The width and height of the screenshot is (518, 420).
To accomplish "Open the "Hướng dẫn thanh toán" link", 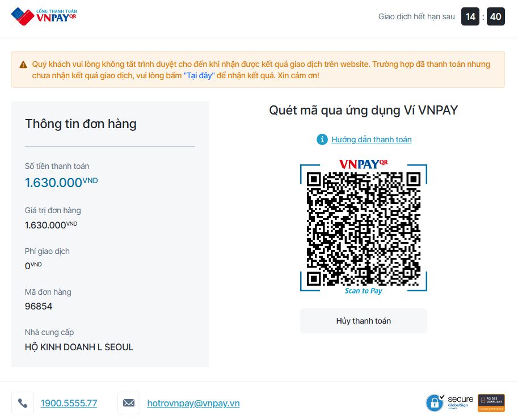I will pyautogui.click(x=371, y=139).
